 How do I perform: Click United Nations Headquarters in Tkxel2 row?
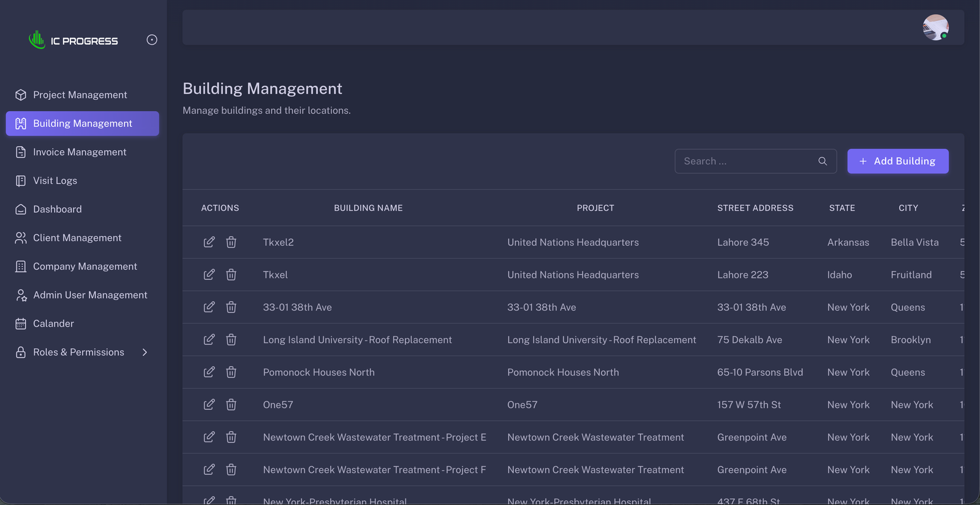tap(573, 242)
